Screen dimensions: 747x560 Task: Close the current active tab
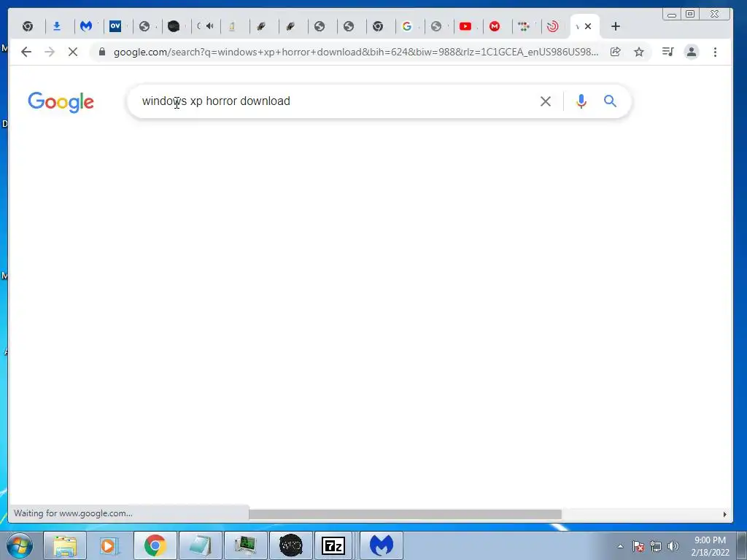589,27
